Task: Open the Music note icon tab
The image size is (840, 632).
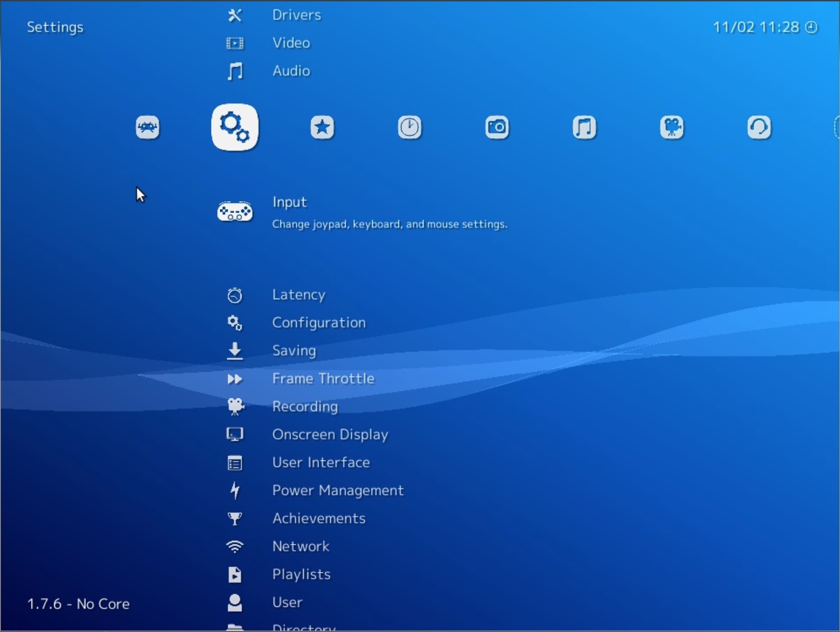Action: [x=584, y=127]
